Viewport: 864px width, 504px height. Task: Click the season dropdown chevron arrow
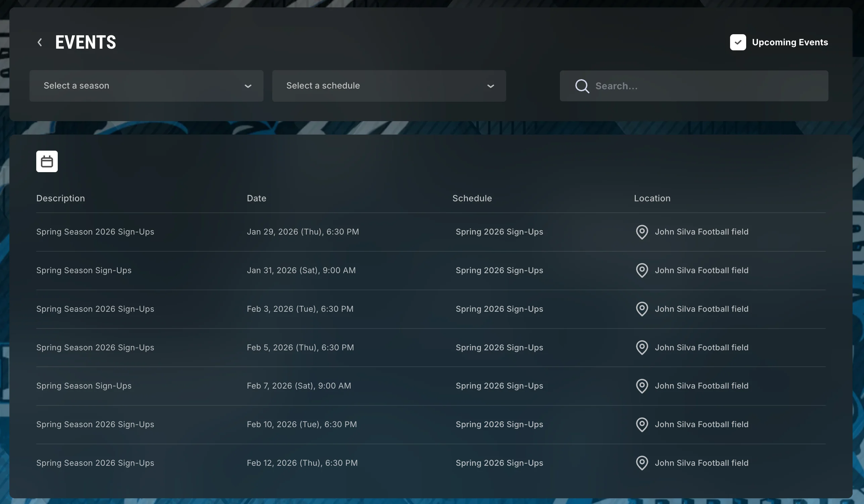coord(248,86)
